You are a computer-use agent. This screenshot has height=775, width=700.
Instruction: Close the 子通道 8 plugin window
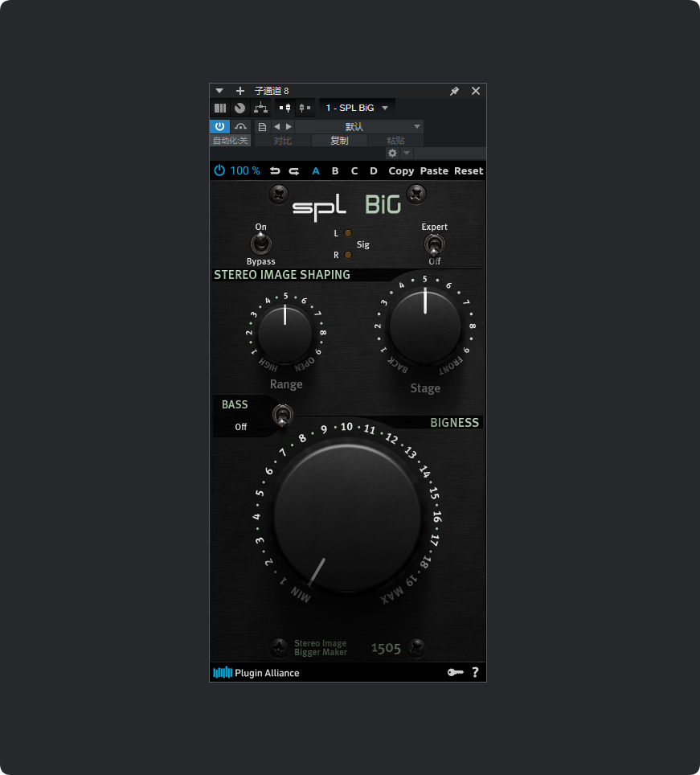pos(476,91)
